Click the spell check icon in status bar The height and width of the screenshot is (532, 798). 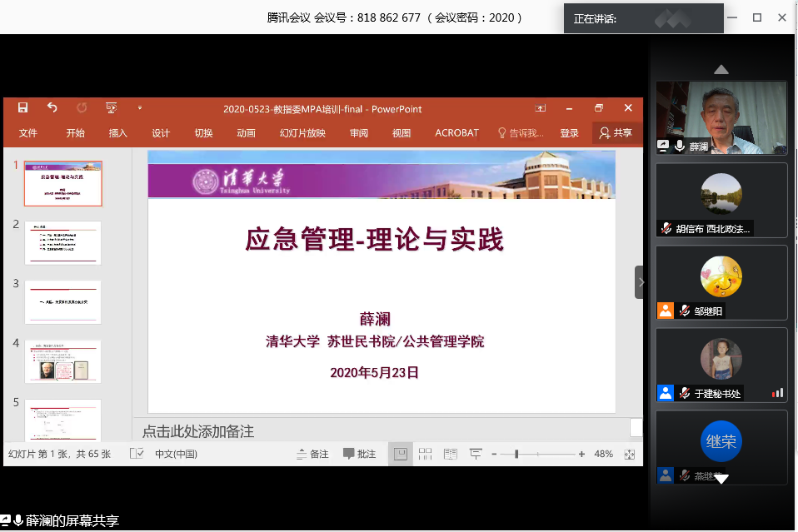point(137,454)
